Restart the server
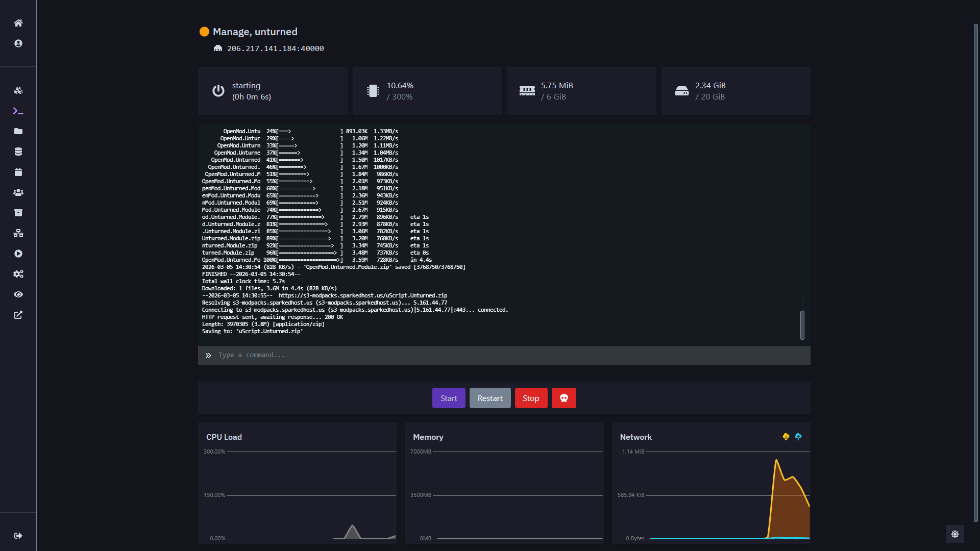 tap(489, 398)
